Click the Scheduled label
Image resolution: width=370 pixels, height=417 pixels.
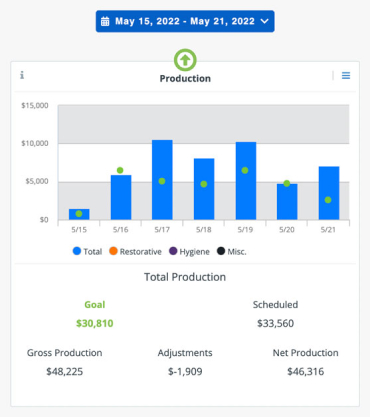point(275,305)
